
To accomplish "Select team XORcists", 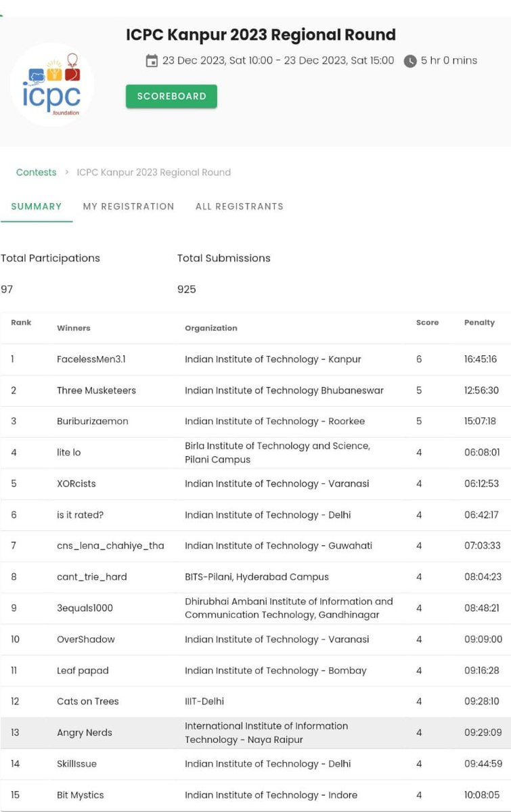I will tap(76, 484).
